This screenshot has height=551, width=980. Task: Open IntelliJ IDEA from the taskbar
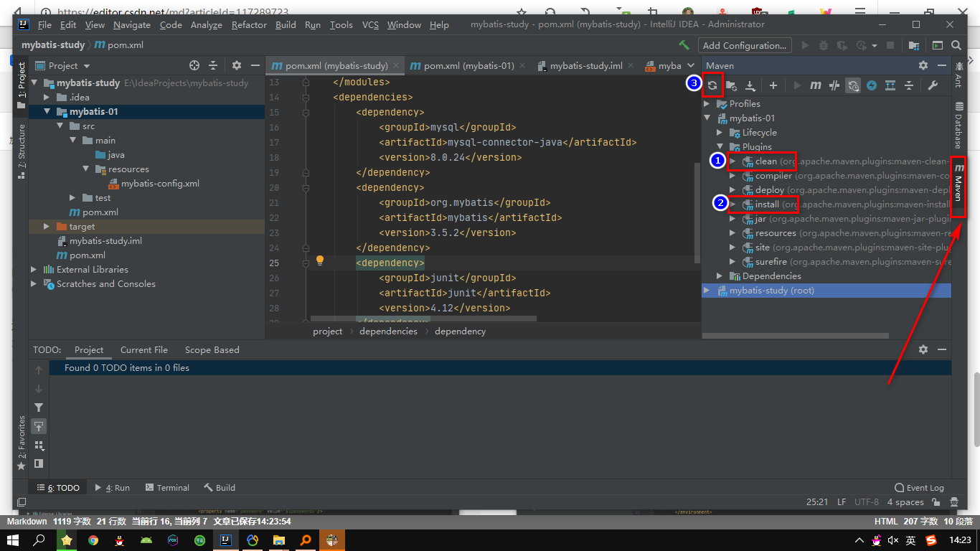[x=225, y=540]
